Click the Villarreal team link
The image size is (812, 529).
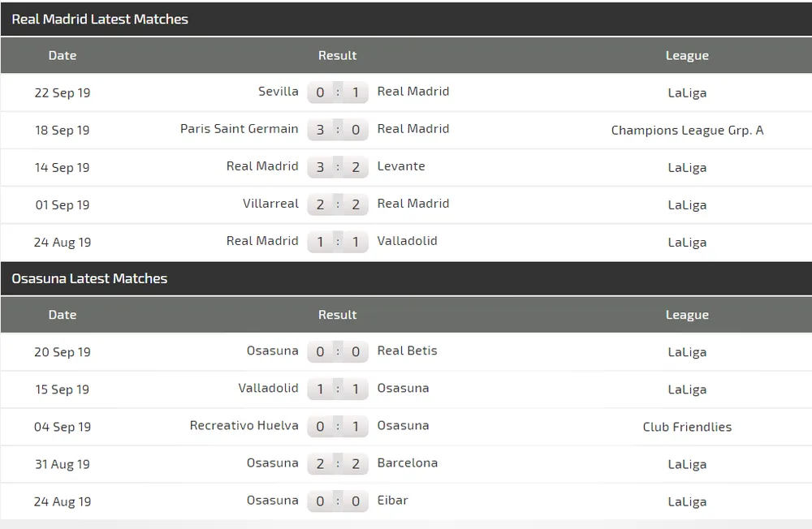click(x=270, y=204)
